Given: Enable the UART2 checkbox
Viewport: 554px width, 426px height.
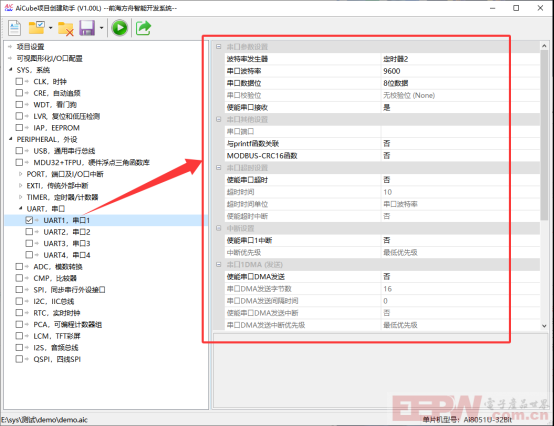Looking at the screenshot, I should point(29,232).
